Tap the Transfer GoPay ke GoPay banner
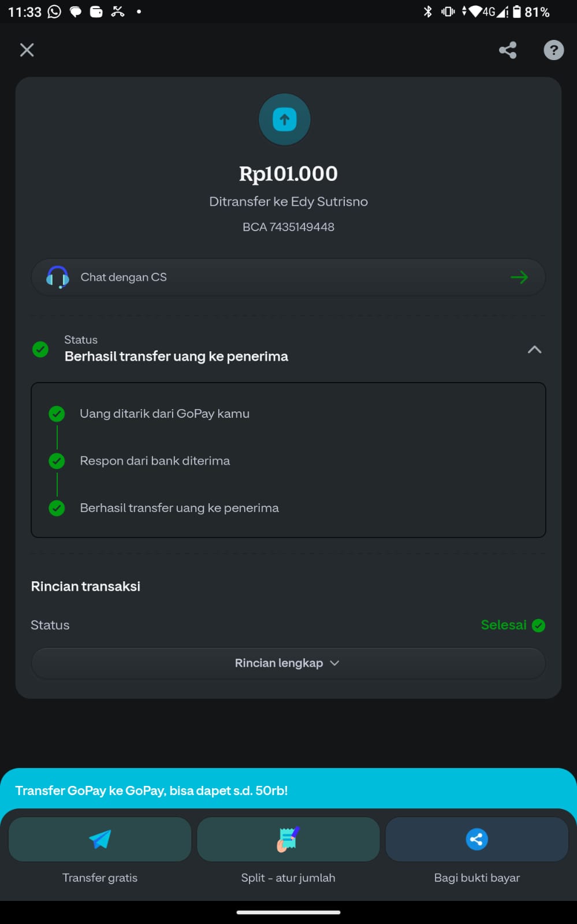Viewport: 577px width, 924px height. [x=288, y=789]
